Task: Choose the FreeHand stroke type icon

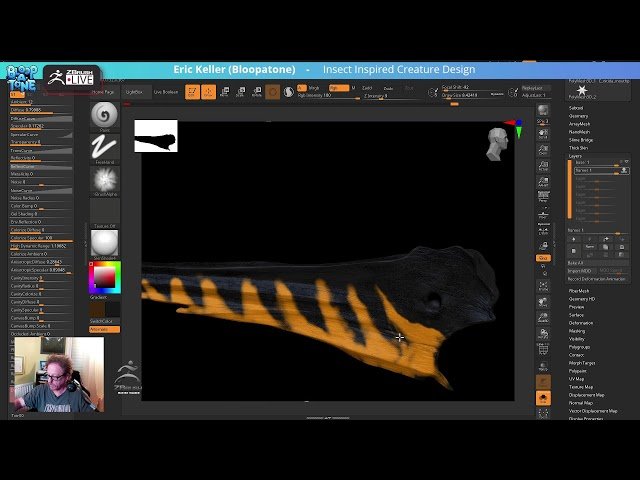Action: tap(104, 149)
